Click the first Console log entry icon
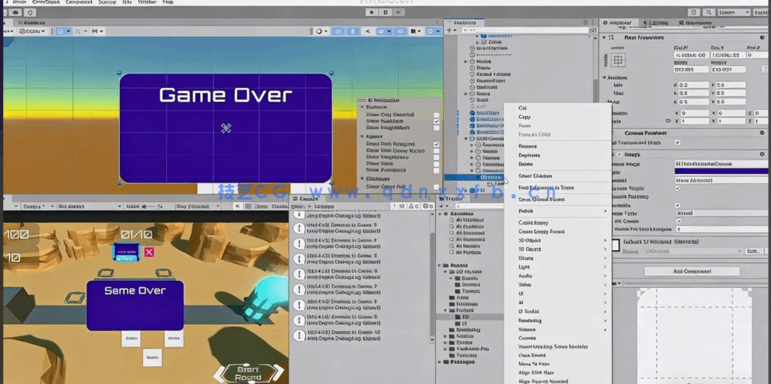This screenshot has width=771, height=384. (x=298, y=214)
